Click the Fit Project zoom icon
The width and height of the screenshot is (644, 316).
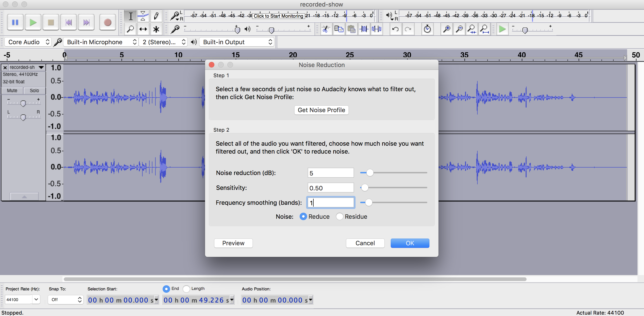tap(484, 29)
